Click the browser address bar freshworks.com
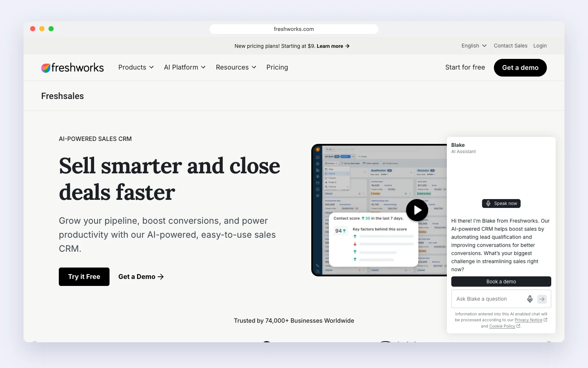 point(294,29)
